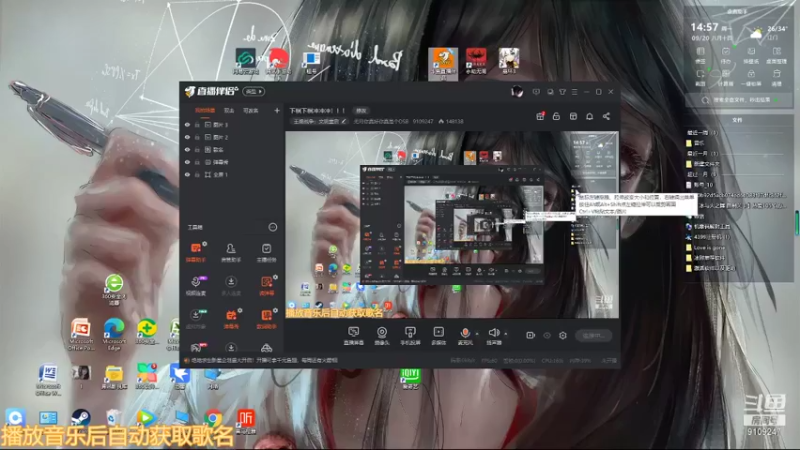800x450 pixels.
Task: Expand the 最近一周 file group
Action: tap(702, 133)
